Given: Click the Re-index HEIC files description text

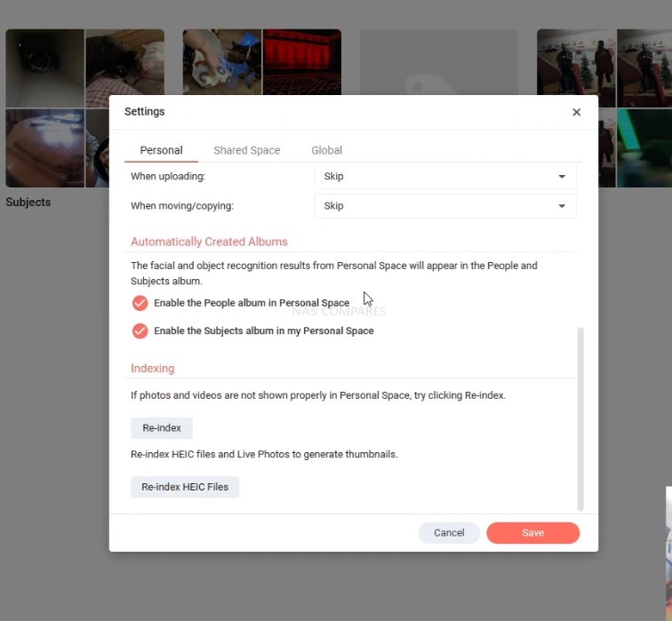Looking at the screenshot, I should tap(264, 454).
